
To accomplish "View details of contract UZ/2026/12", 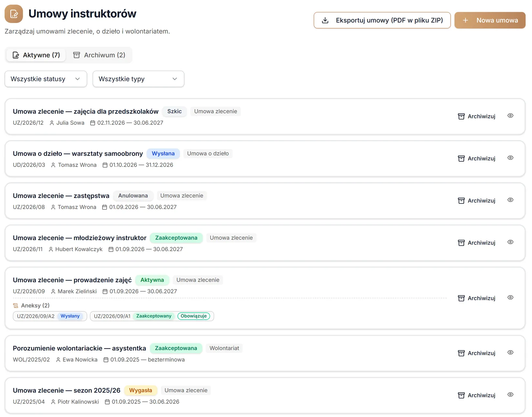I will click(510, 116).
